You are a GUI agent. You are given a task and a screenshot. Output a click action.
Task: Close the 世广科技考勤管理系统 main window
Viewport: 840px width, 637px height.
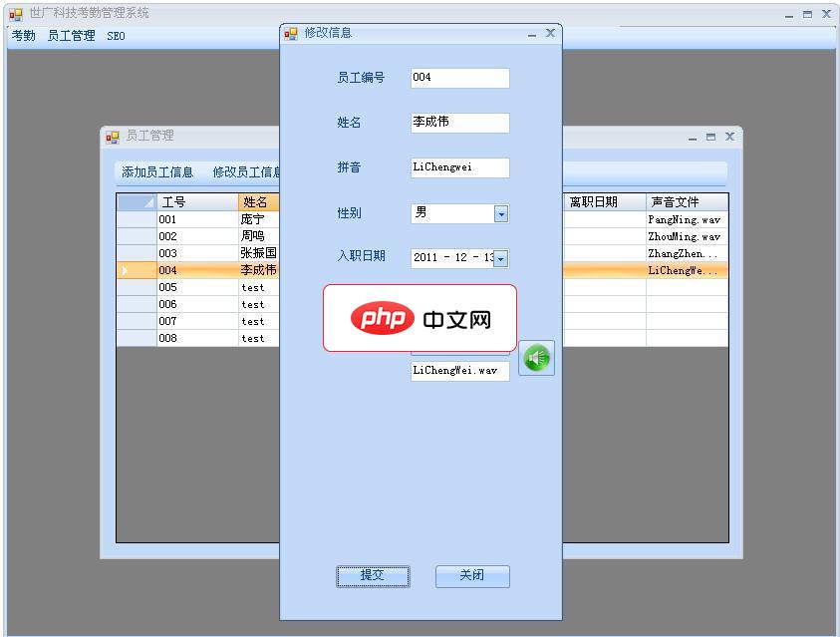tap(827, 14)
